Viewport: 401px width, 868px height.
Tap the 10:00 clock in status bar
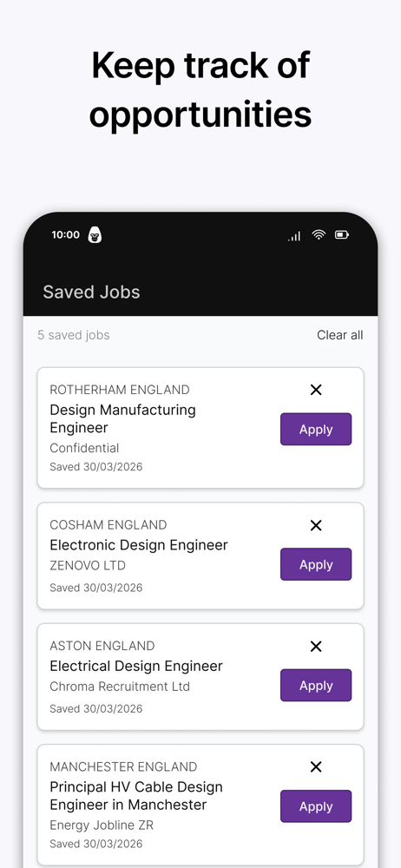65,234
